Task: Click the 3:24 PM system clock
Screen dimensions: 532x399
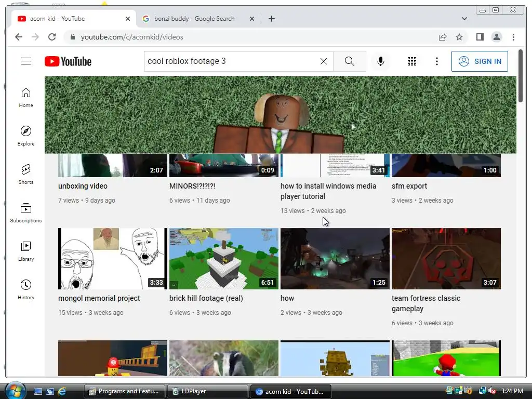Action: pyautogui.click(x=512, y=391)
